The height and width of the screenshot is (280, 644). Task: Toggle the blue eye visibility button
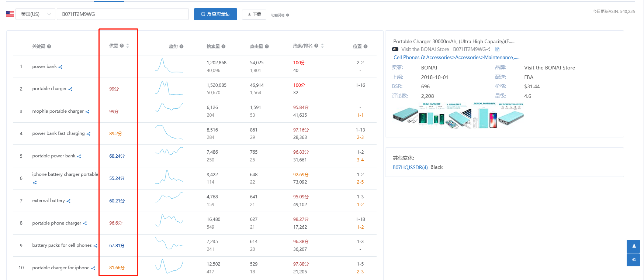click(x=633, y=260)
